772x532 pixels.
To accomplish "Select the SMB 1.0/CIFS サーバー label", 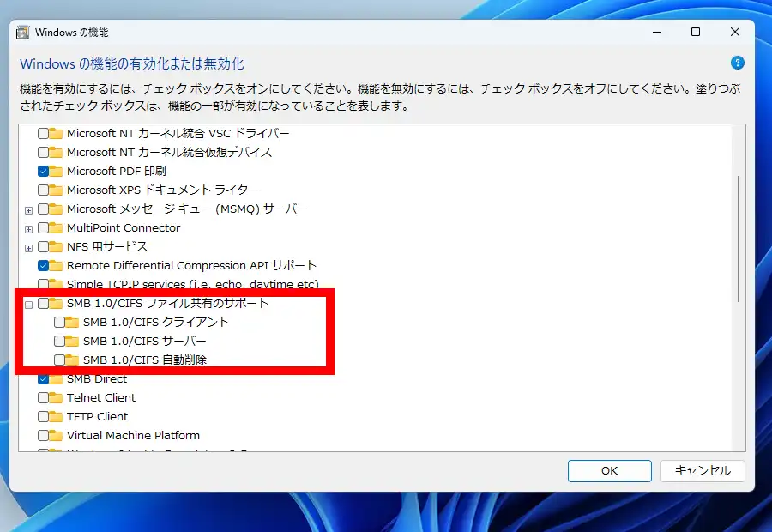I will click(x=145, y=342).
